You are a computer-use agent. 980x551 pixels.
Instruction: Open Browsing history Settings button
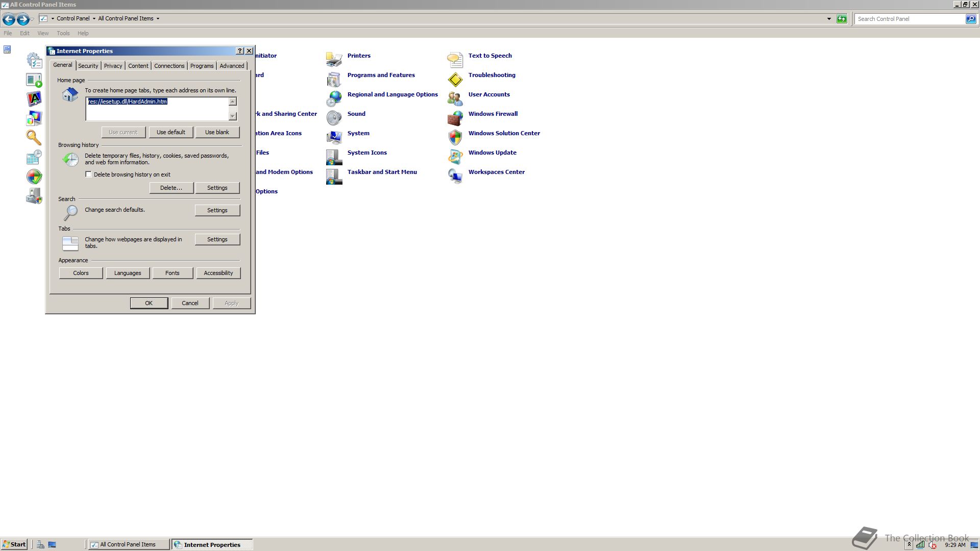(x=217, y=188)
